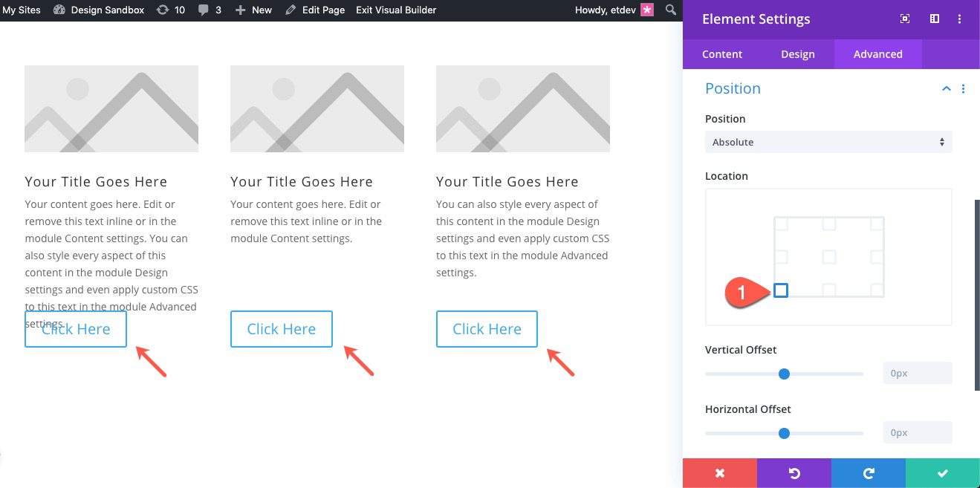Click Here button in the middle column

click(282, 329)
